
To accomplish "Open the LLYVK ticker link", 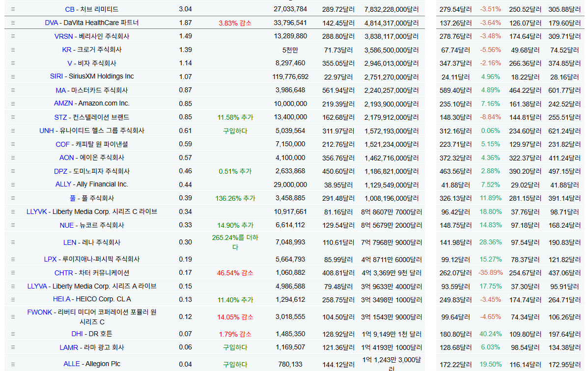I will [x=37, y=212].
